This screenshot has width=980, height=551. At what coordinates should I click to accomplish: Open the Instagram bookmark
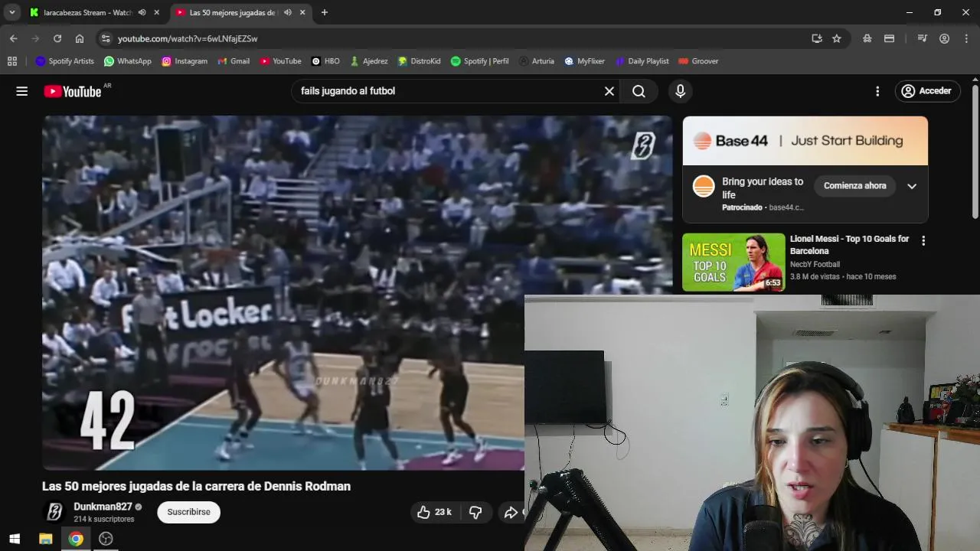tap(185, 61)
